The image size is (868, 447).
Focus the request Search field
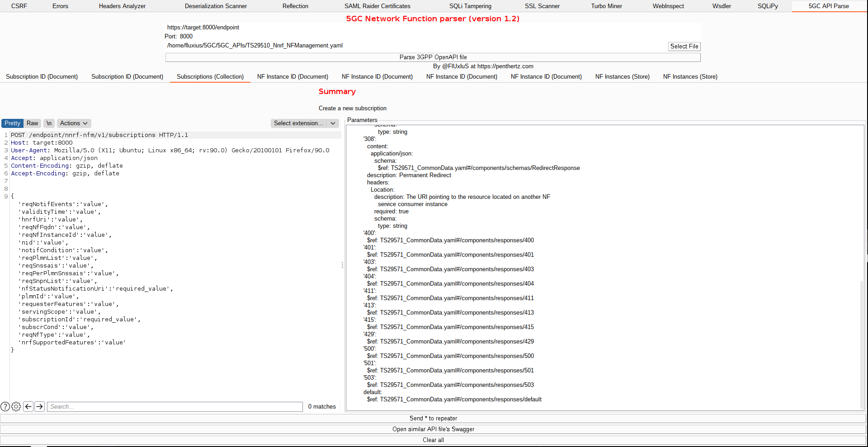point(175,407)
